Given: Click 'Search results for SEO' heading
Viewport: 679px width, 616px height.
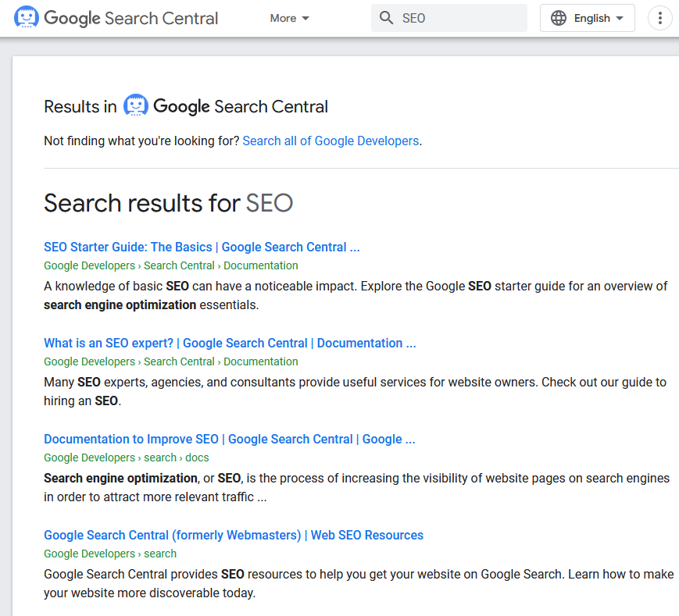Looking at the screenshot, I should [x=168, y=203].
